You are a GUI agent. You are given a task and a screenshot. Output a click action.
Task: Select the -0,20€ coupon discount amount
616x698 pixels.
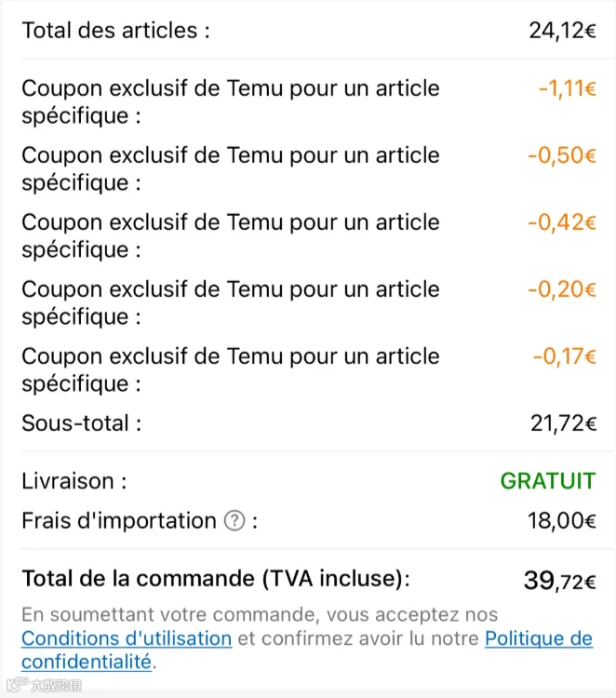[x=562, y=289]
